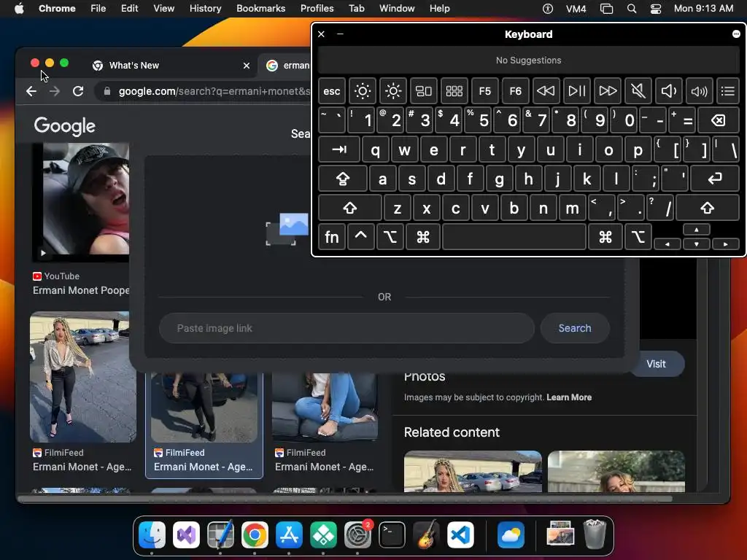
Task: Open the Bookmarks menu
Action: point(260,8)
